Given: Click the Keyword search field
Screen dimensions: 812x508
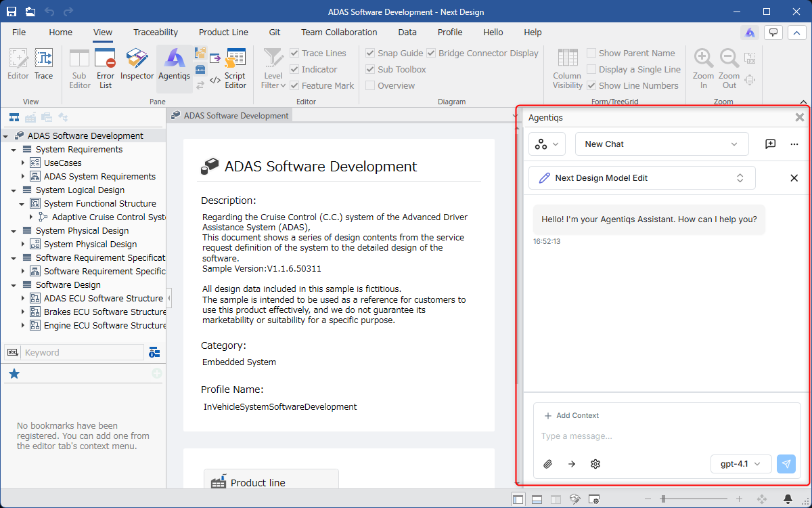Looking at the screenshot, I should tap(83, 352).
